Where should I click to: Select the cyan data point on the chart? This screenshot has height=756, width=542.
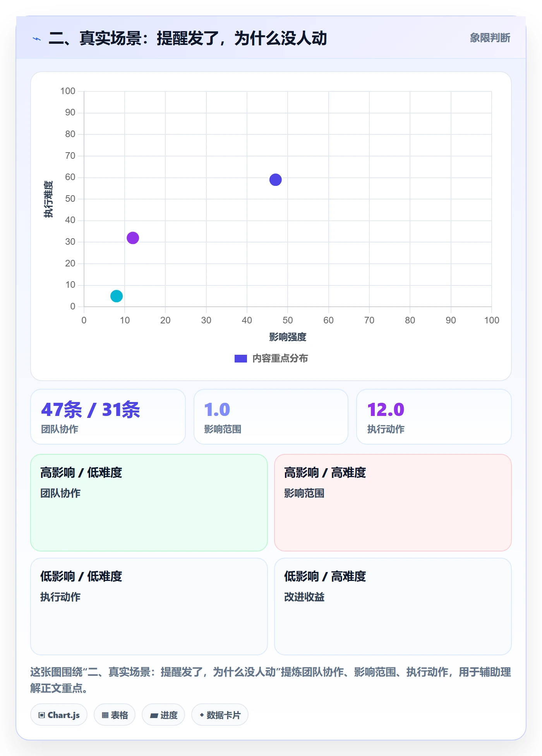point(117,296)
